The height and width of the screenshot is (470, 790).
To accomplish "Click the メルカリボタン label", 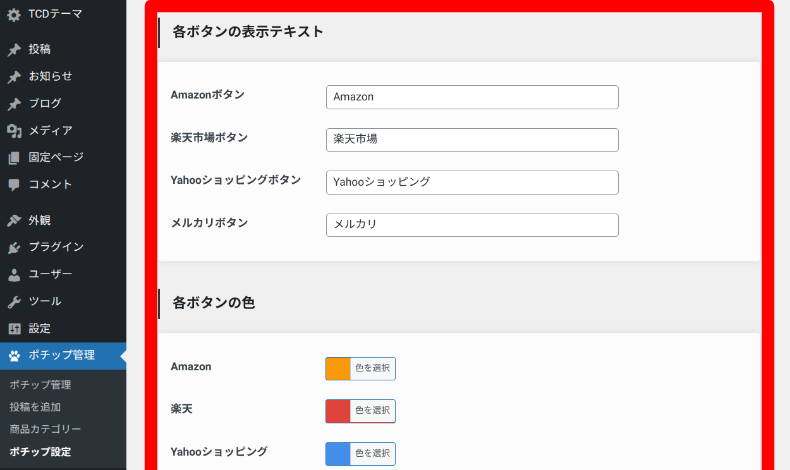I will pos(209,223).
